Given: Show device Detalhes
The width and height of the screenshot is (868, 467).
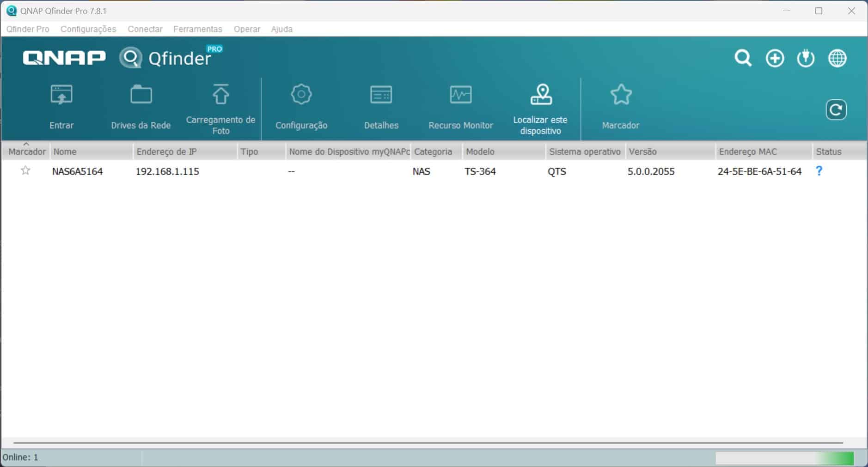Looking at the screenshot, I should [x=381, y=96].
